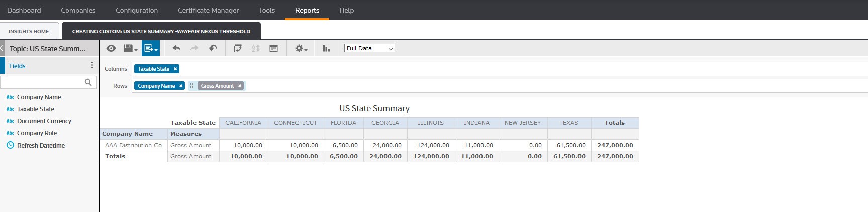Viewport: 868px width, 212px height.
Task: Select the chart type bar icon
Action: (326, 48)
